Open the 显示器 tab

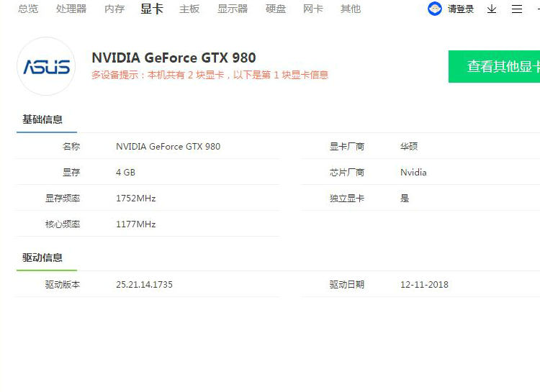233,9
